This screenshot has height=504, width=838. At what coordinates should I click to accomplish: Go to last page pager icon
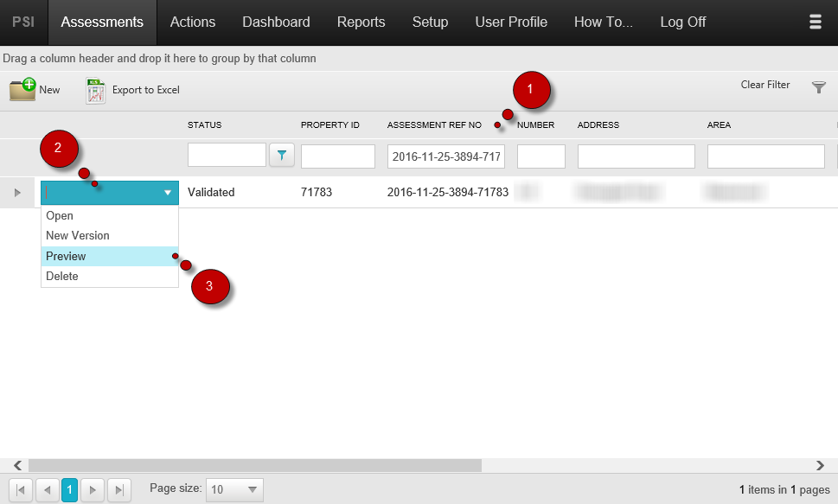[119, 489]
